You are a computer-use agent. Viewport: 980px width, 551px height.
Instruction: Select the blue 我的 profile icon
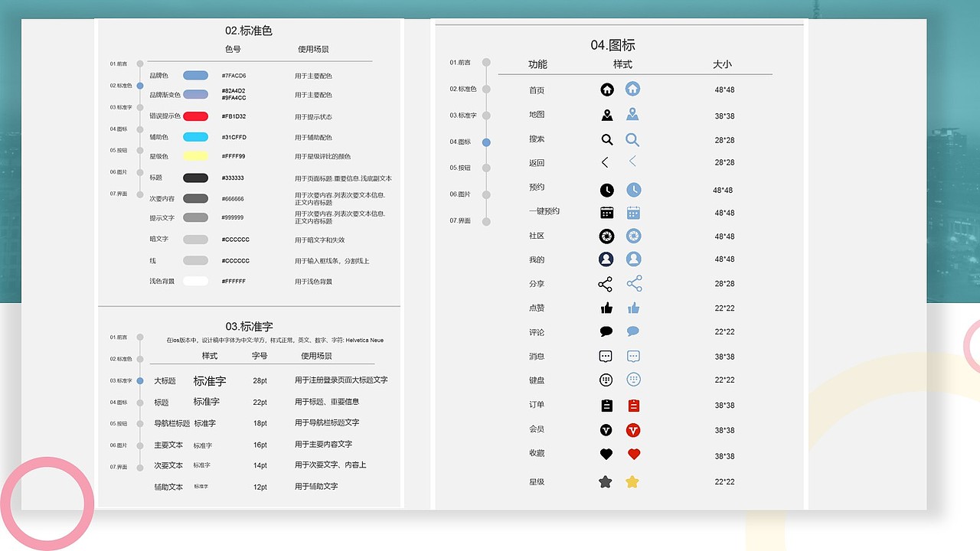pos(633,259)
